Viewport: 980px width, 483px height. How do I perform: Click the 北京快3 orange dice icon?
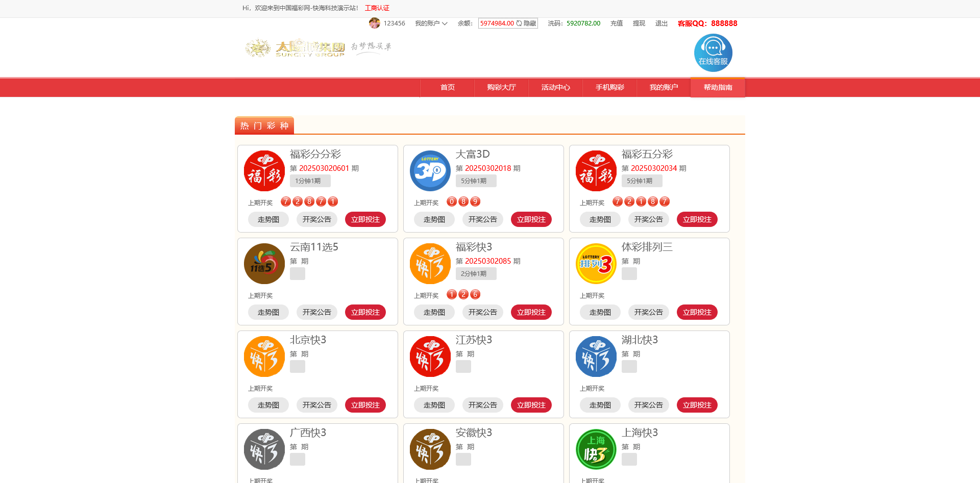(x=264, y=357)
